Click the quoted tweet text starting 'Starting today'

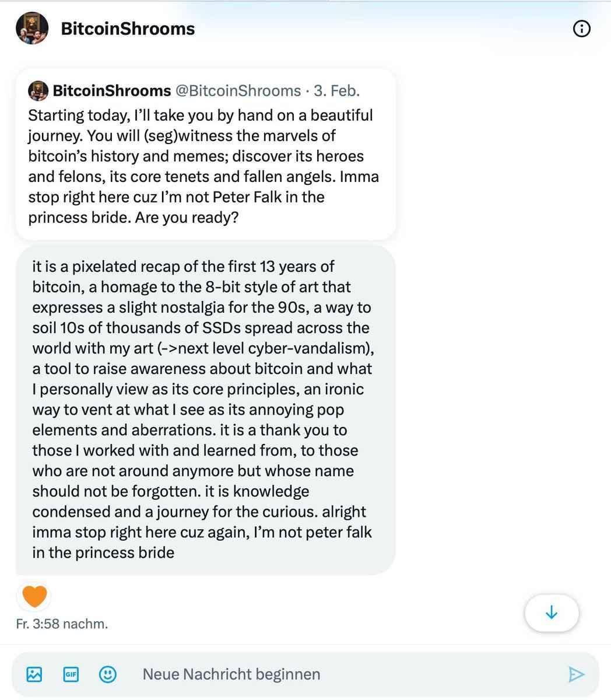click(x=201, y=116)
